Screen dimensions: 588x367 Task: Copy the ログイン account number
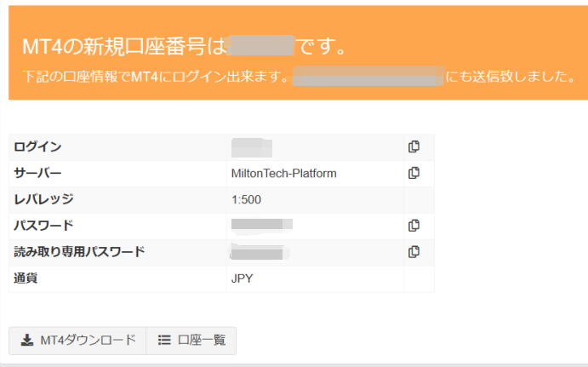pyautogui.click(x=414, y=146)
